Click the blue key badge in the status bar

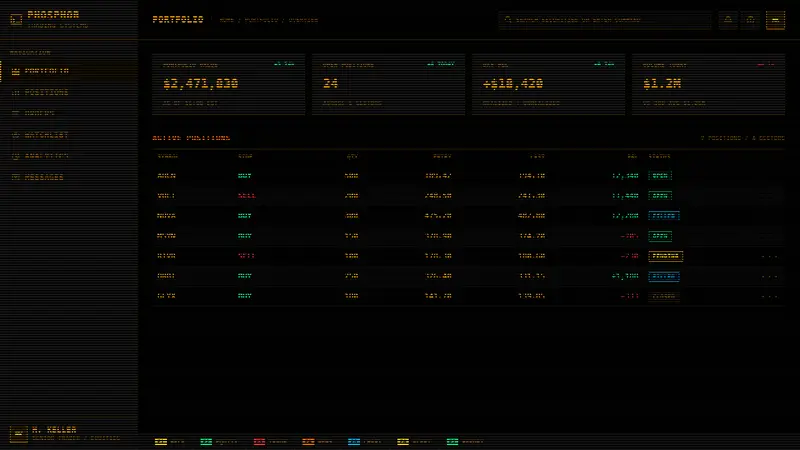[x=354, y=442]
